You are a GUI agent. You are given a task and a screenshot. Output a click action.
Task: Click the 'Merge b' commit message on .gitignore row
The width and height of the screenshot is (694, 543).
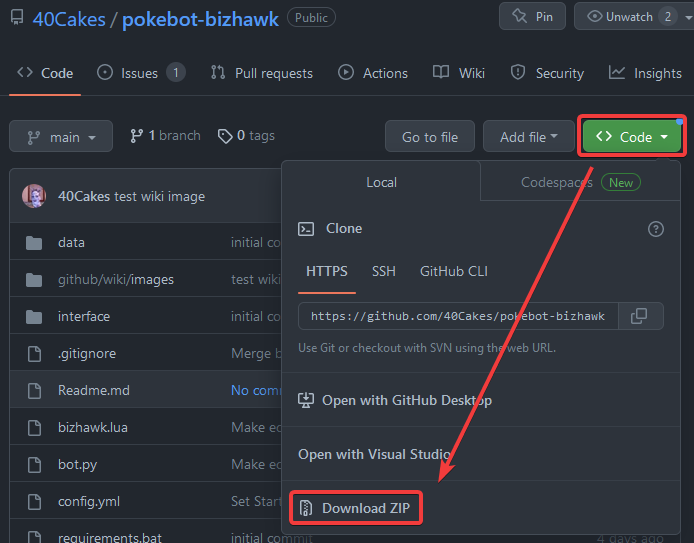(x=256, y=354)
